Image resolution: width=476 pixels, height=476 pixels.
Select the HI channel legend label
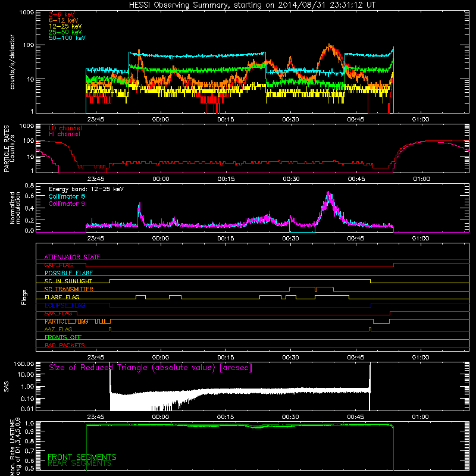64,134
